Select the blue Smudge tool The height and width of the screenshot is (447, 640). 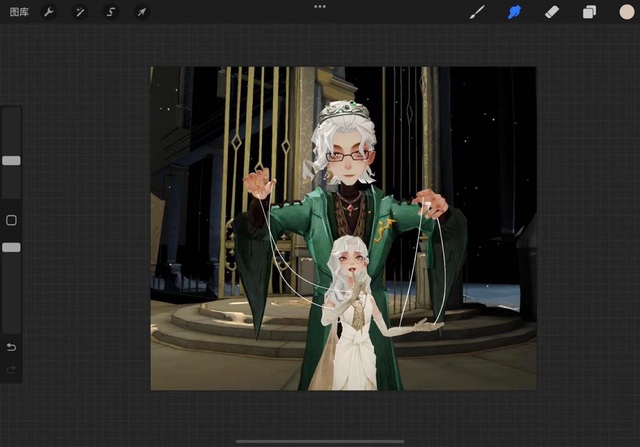point(515,12)
